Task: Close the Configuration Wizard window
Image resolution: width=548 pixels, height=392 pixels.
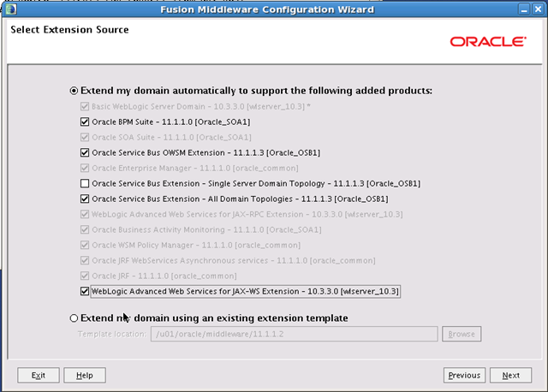Action: 538,9
